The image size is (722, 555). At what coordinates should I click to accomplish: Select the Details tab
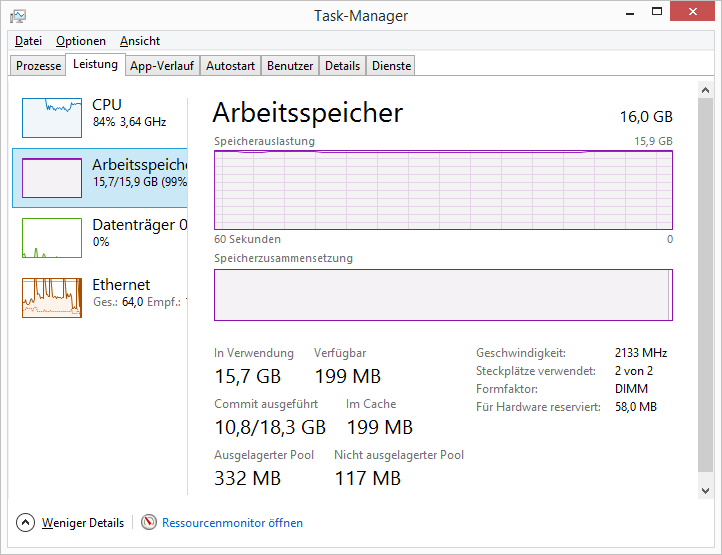pyautogui.click(x=342, y=66)
